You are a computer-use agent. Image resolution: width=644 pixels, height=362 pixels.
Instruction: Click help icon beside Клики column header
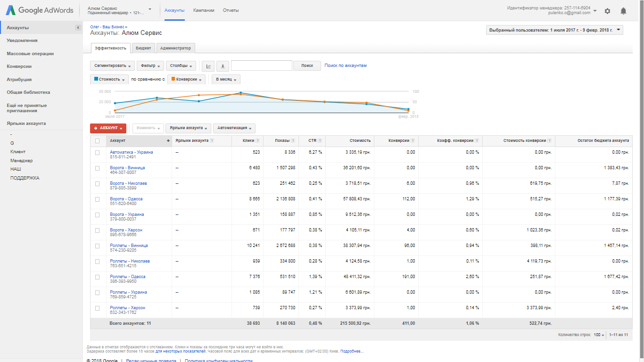pos(257,141)
